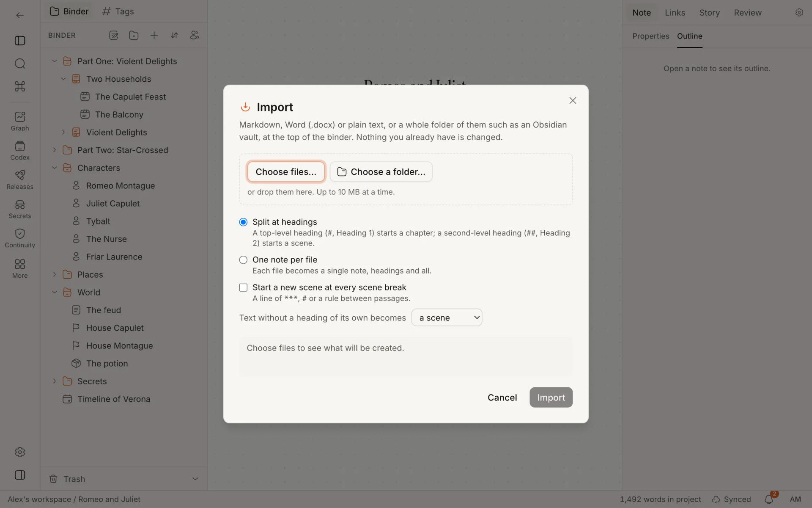
Task: Switch to the Review tab
Action: (x=748, y=13)
